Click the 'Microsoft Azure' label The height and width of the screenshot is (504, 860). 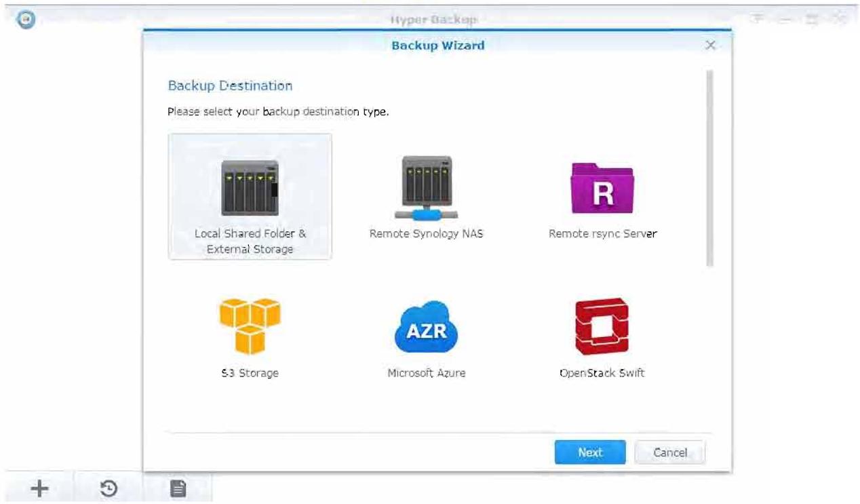point(426,373)
